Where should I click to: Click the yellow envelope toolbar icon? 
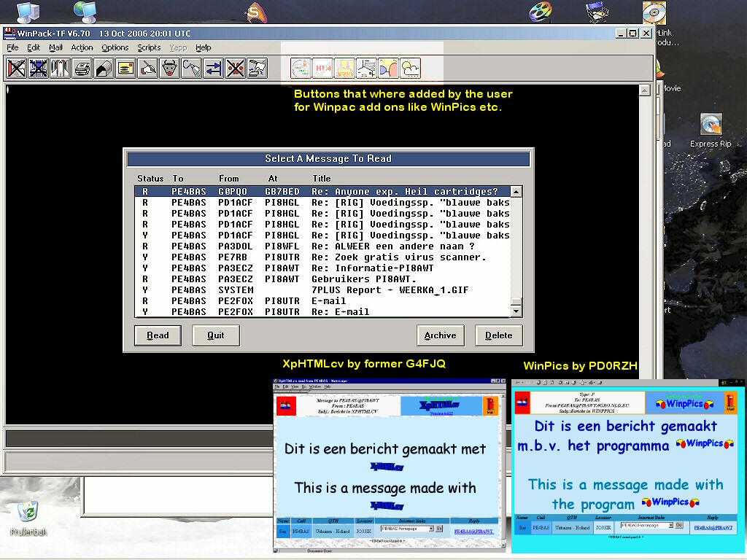[x=125, y=69]
